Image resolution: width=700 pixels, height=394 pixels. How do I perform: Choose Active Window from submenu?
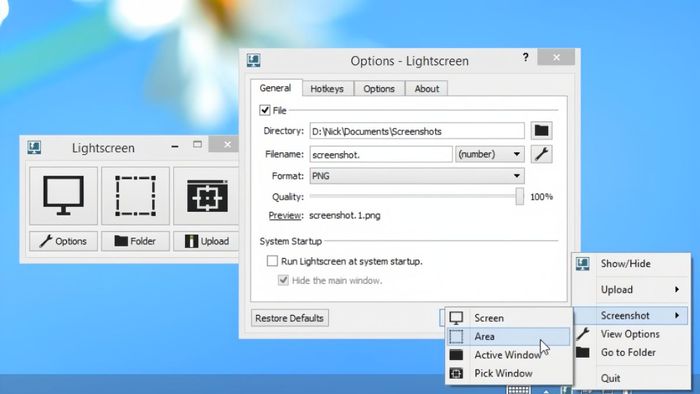(509, 355)
